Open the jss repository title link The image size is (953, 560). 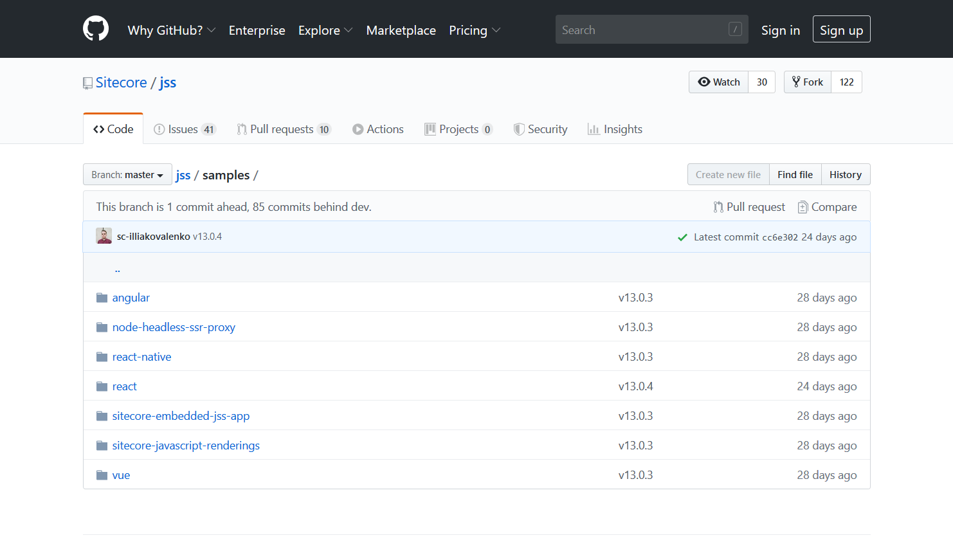coord(168,82)
